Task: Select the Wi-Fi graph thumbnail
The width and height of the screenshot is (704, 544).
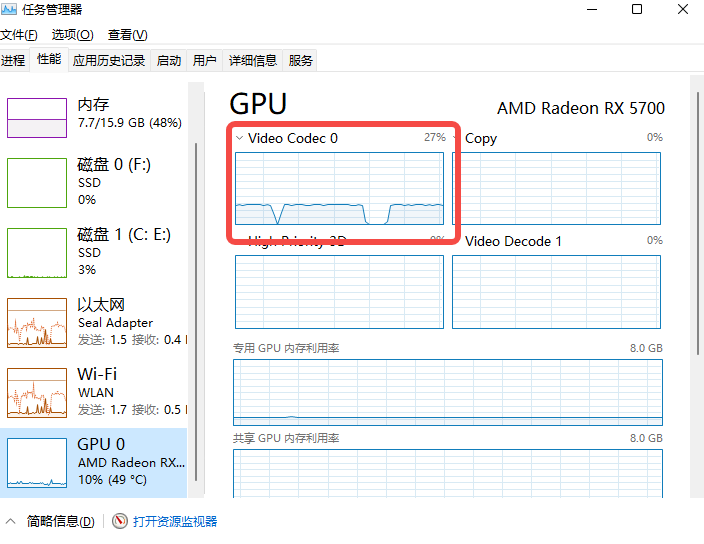Action: click(x=36, y=392)
